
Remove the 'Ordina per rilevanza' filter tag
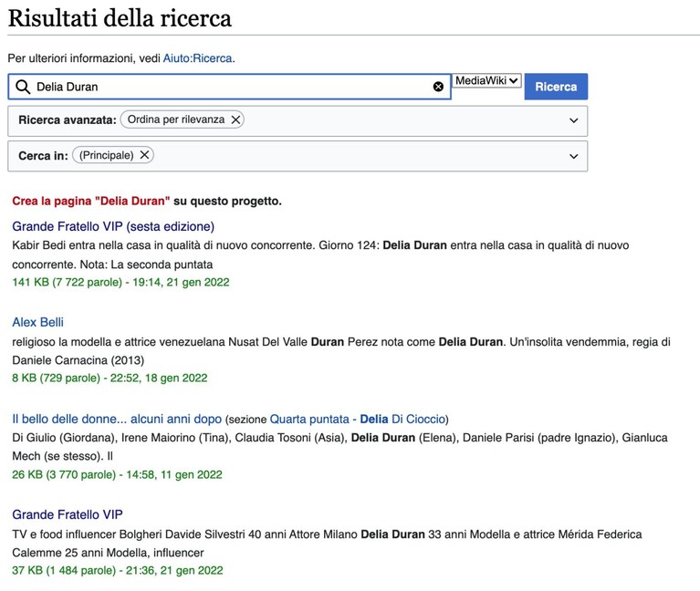click(235, 119)
